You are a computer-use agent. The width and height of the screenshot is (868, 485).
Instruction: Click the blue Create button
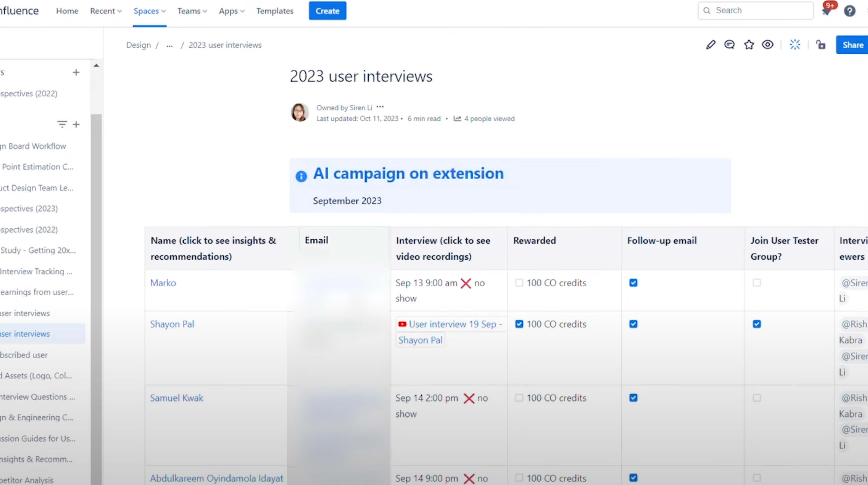[x=327, y=11]
